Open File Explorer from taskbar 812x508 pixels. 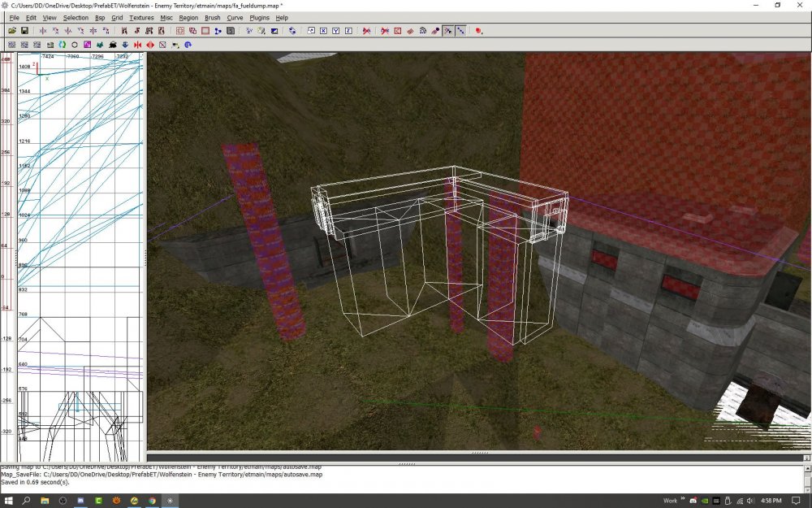click(45, 501)
